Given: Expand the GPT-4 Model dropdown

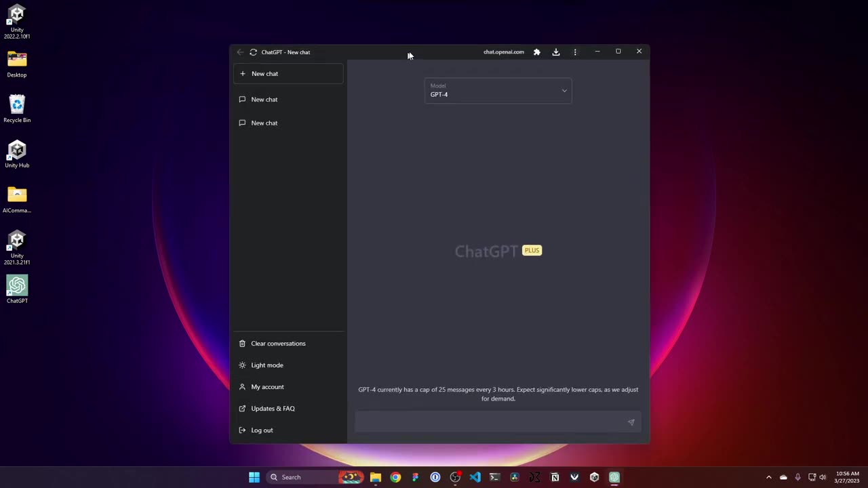Looking at the screenshot, I should 498,91.
